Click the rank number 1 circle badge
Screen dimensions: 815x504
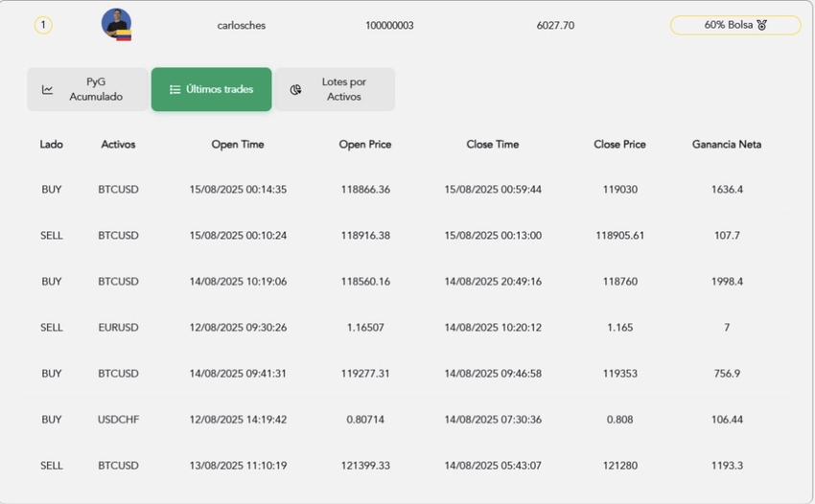tap(43, 25)
